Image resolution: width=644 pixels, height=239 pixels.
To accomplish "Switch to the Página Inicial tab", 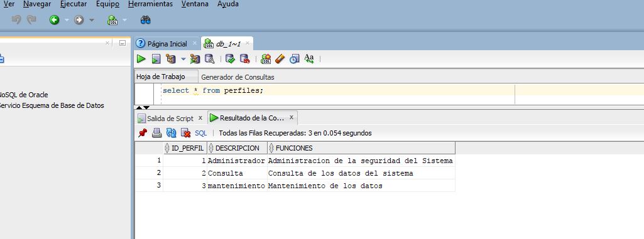I will [166, 44].
